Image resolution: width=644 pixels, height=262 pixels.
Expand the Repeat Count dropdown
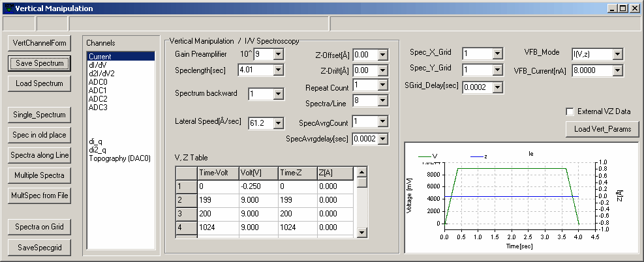tap(383, 85)
